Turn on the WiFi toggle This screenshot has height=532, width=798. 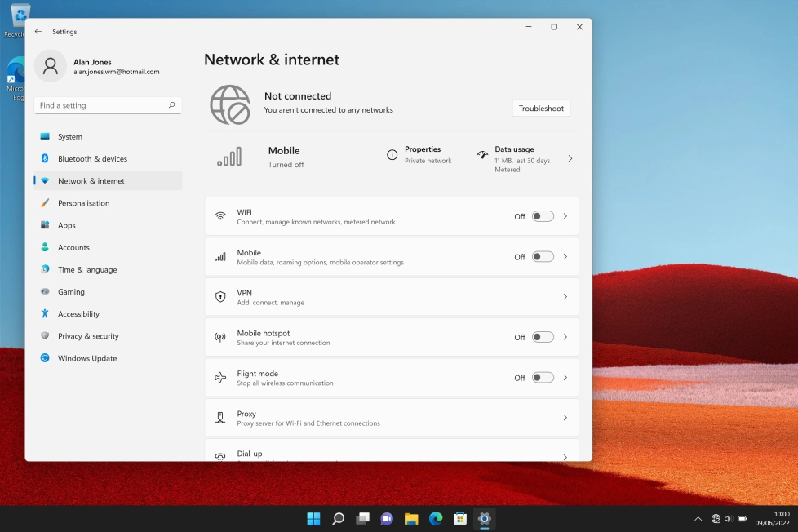tap(543, 216)
